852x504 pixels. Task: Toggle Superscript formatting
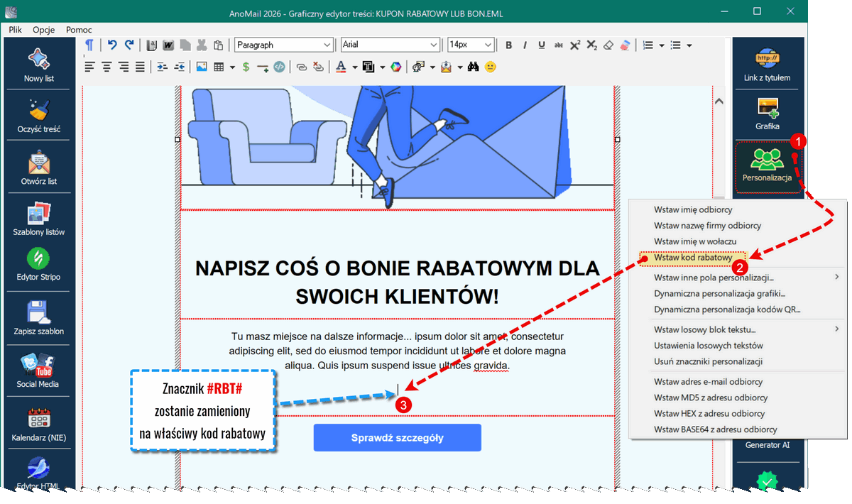pos(575,45)
